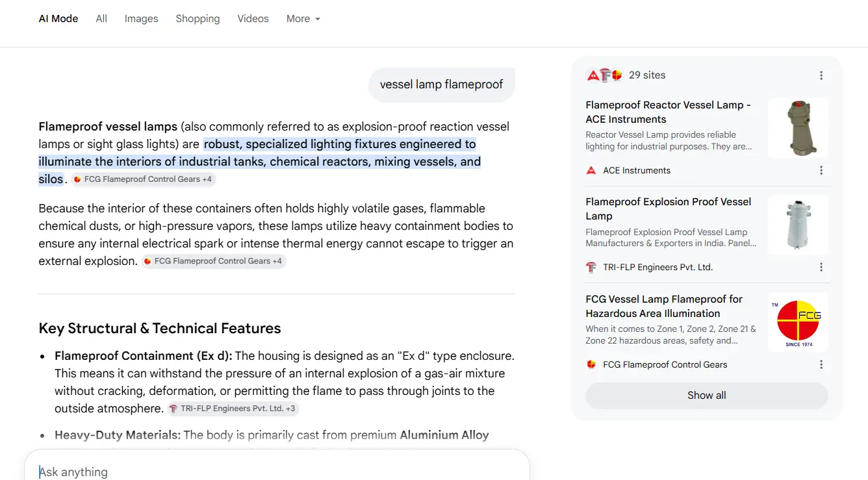Click FCG Flameproof Control Gears source name
Screen dimensions: 868x480
coord(665,364)
